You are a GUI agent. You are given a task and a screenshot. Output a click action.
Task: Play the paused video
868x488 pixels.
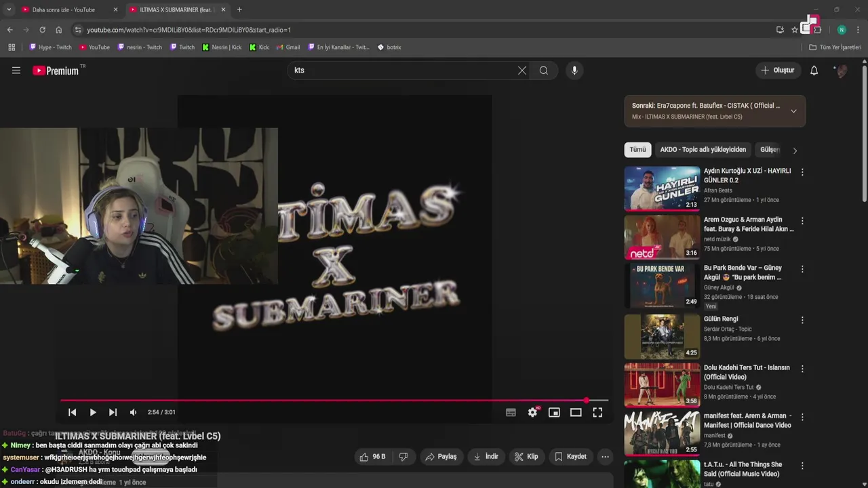coord(93,412)
